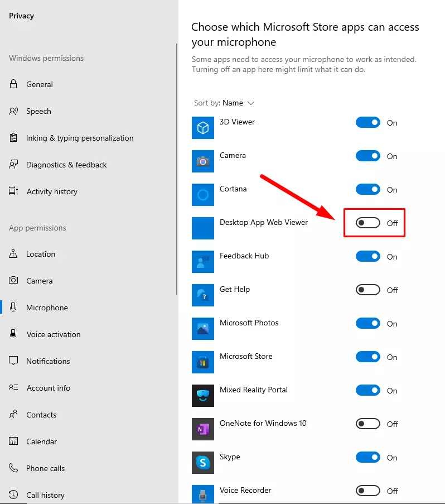Screen dimensions: 445x504
Task: Click the OneNote for Windows 10 icon
Action: click(203, 429)
